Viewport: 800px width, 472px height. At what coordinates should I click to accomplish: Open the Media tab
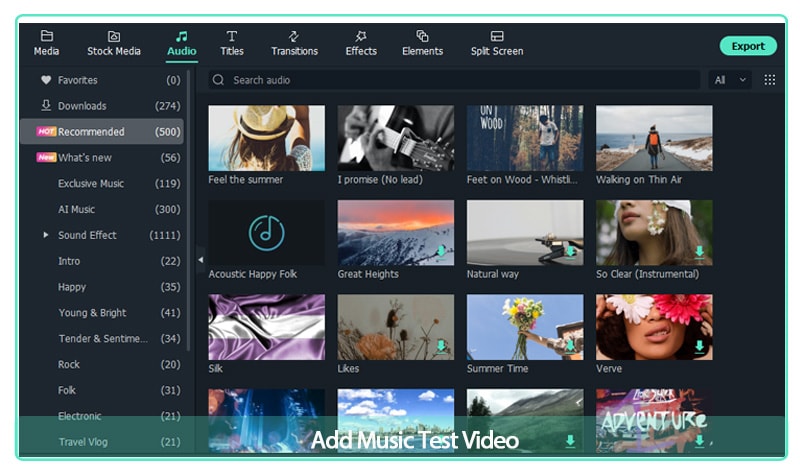tap(46, 43)
